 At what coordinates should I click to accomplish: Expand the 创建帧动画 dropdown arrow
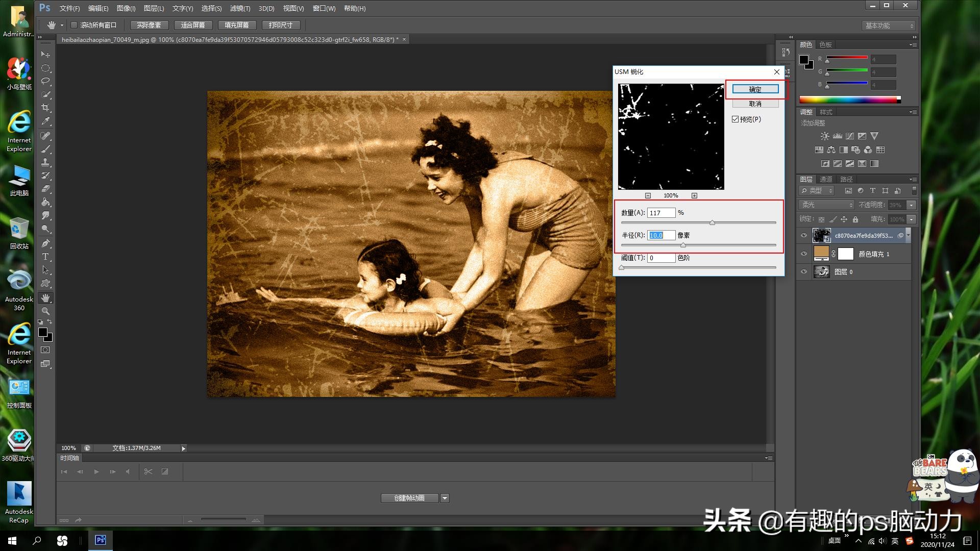(445, 498)
